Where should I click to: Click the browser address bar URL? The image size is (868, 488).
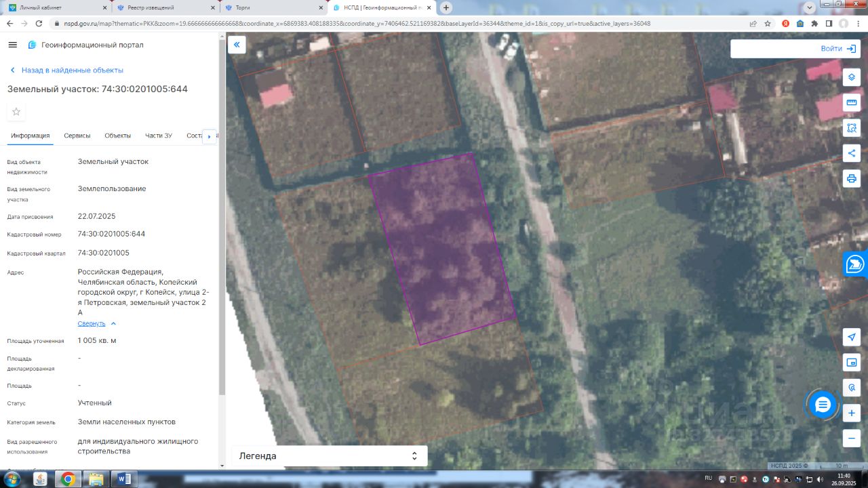click(x=357, y=23)
